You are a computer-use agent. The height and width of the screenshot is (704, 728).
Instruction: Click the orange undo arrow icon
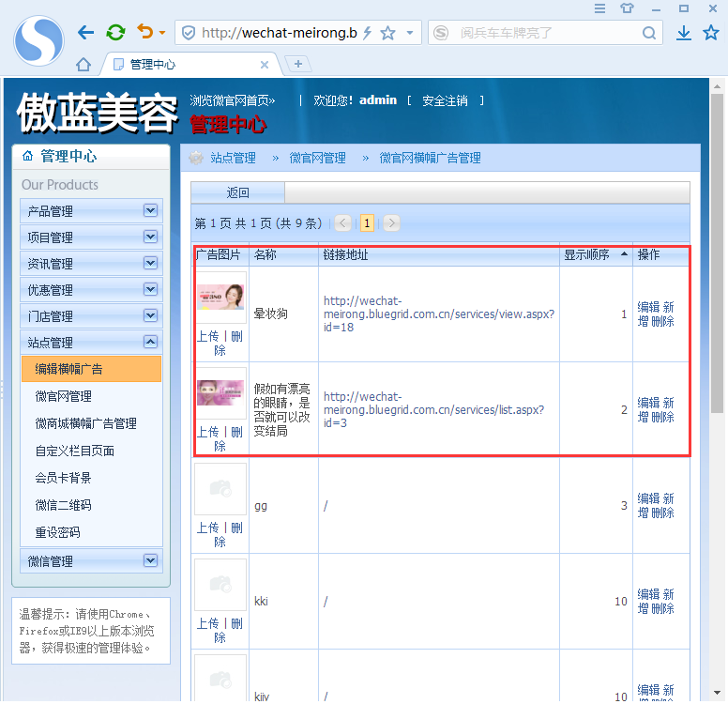144,33
